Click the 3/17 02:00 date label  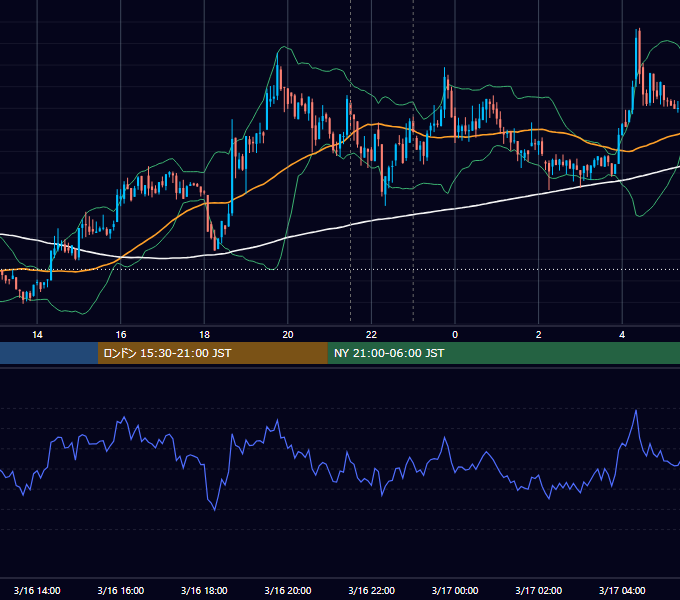(x=539, y=590)
